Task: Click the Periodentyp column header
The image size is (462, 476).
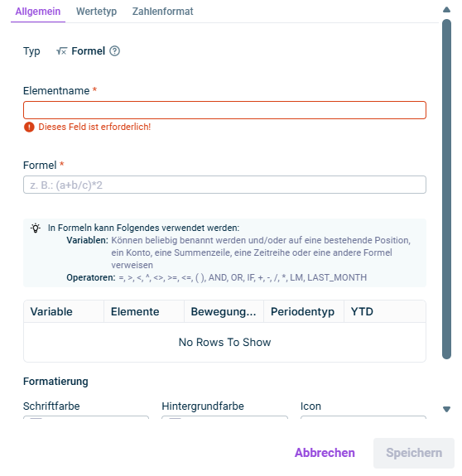Action: (304, 311)
